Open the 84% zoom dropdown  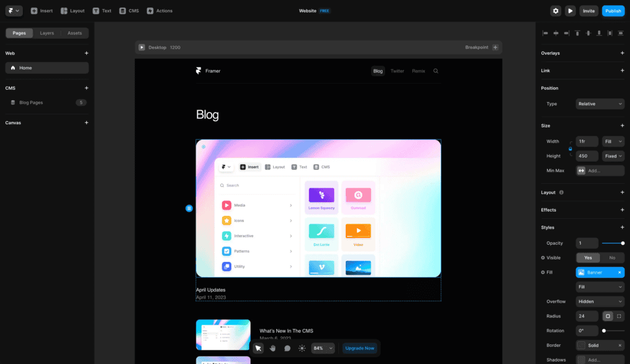[x=322, y=349]
